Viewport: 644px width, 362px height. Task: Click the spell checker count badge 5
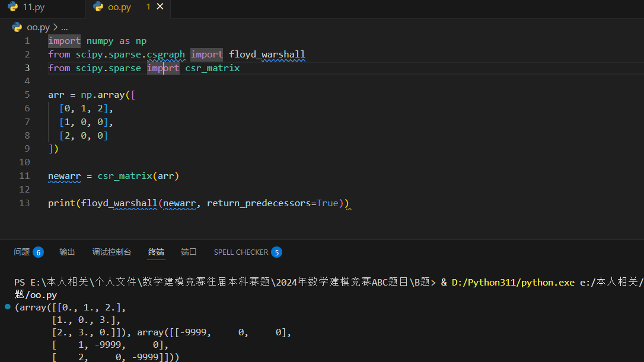(x=277, y=252)
